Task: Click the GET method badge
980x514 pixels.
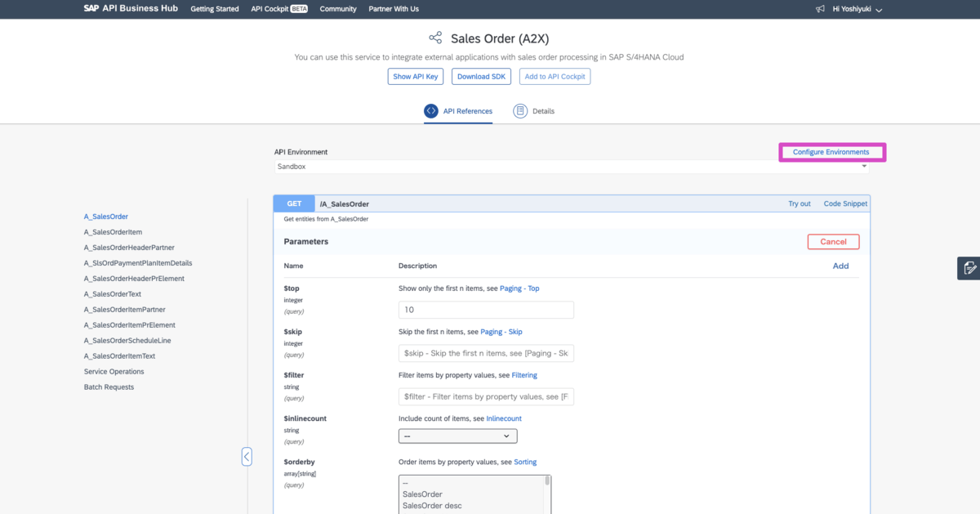Action: click(294, 203)
